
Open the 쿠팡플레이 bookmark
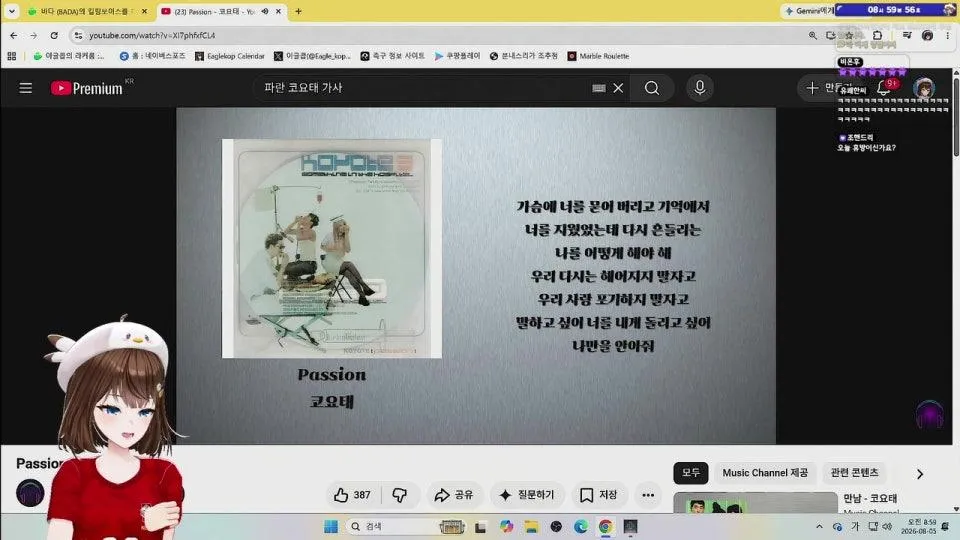click(457, 56)
